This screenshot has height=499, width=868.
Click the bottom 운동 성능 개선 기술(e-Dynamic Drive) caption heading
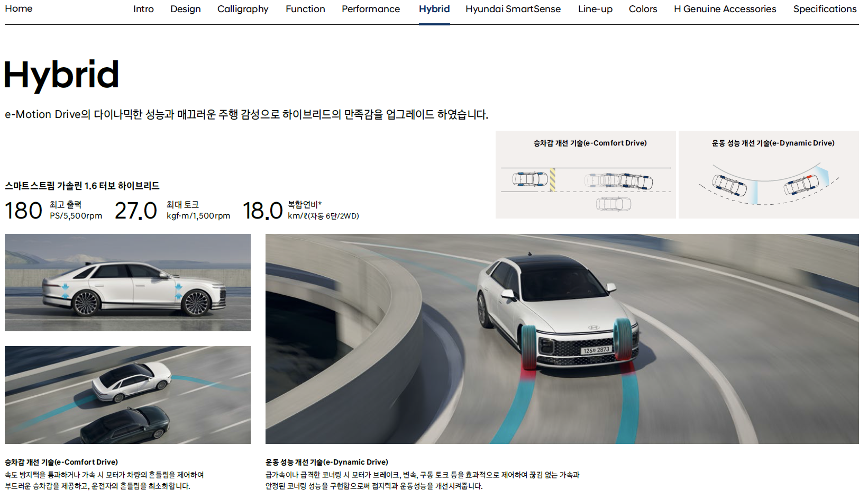(x=327, y=462)
